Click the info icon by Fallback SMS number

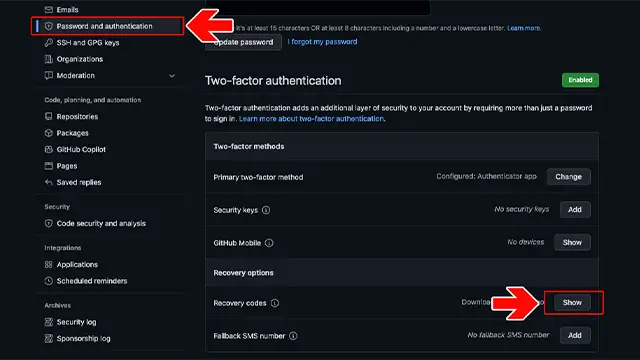tap(293, 336)
